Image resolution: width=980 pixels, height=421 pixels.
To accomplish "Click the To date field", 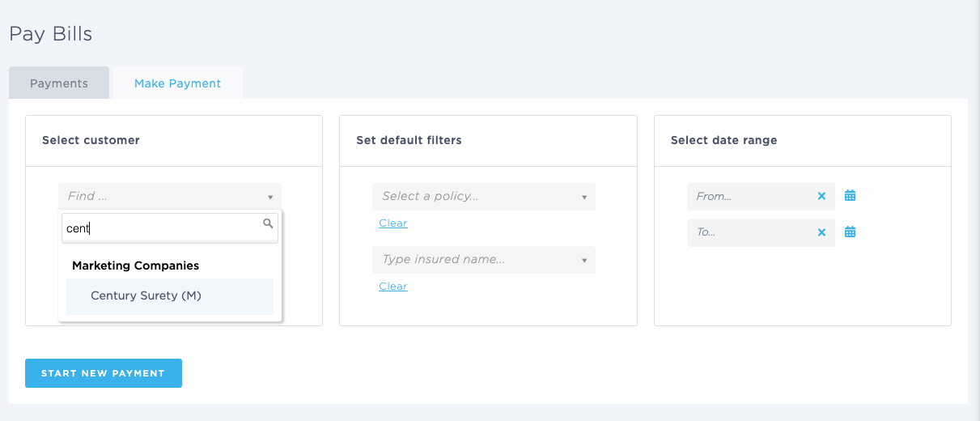I will (x=749, y=232).
